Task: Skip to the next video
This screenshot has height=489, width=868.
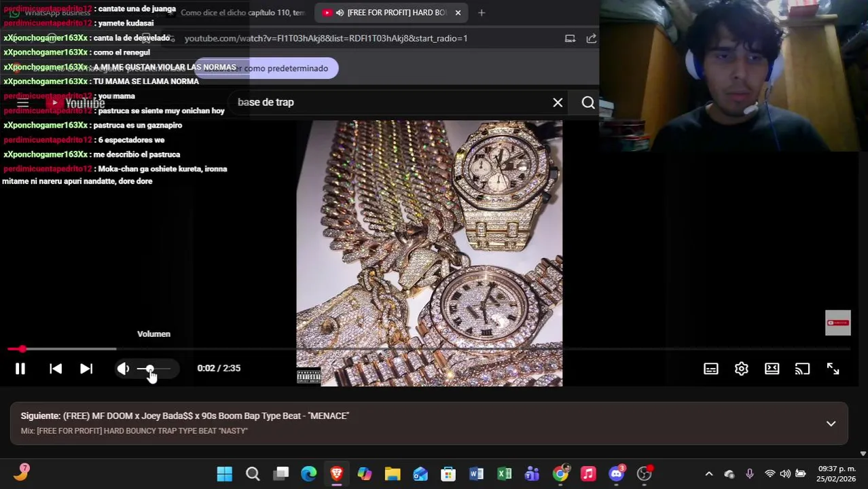Action: tap(86, 369)
